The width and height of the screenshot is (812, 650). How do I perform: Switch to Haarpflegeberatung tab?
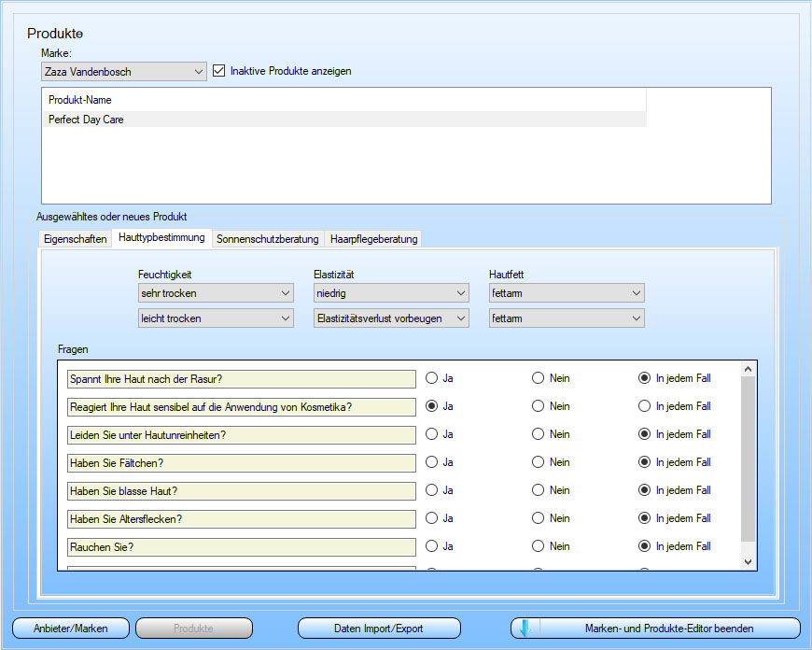click(x=373, y=239)
